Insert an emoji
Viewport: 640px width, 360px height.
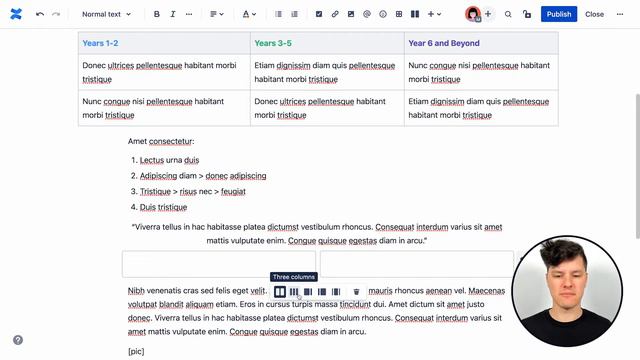pyautogui.click(x=382, y=14)
